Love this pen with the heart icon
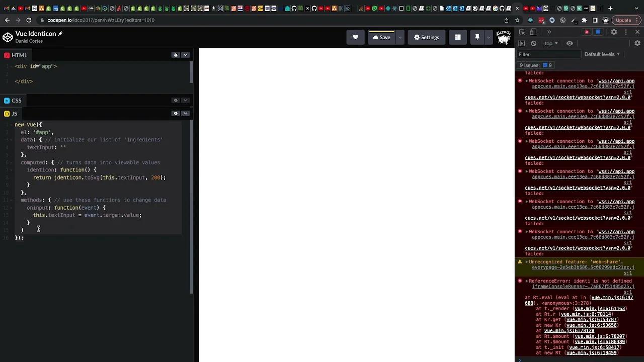 pos(355,37)
